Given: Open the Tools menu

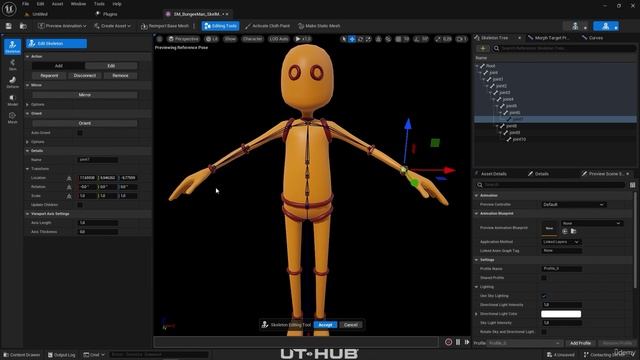Looking at the screenshot, I should click(x=99, y=4).
